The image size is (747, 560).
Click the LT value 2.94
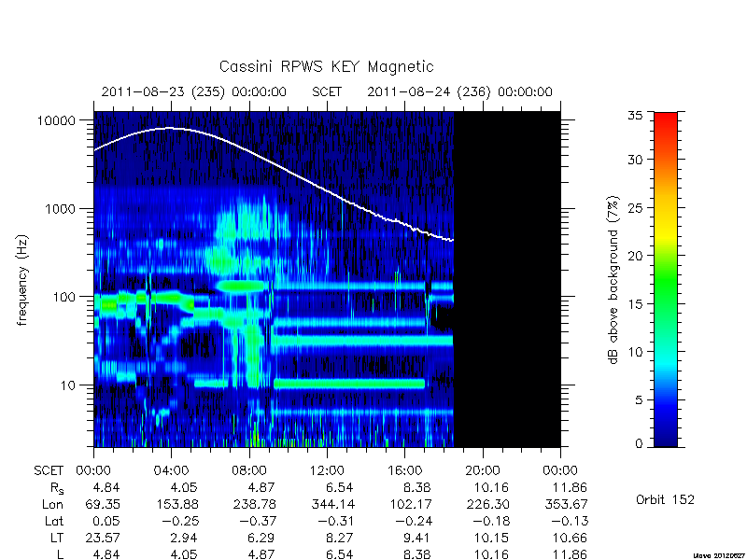(184, 538)
